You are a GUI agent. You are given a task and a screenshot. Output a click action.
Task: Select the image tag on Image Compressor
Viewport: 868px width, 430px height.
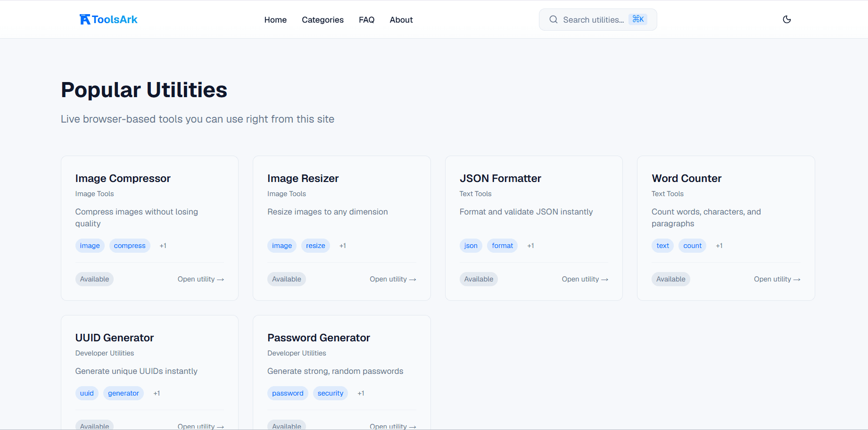click(90, 246)
